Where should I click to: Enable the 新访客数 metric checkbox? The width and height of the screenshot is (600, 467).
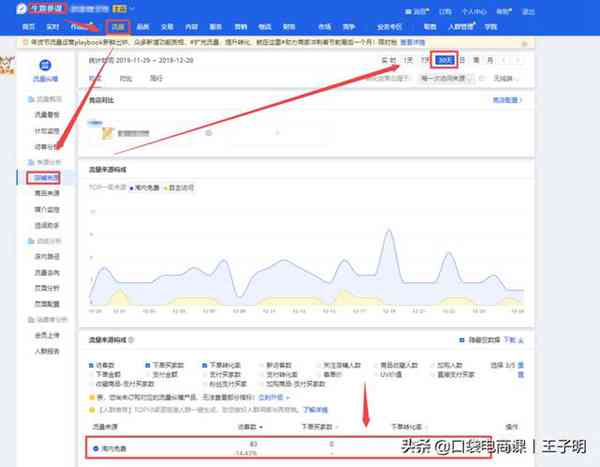[262, 365]
